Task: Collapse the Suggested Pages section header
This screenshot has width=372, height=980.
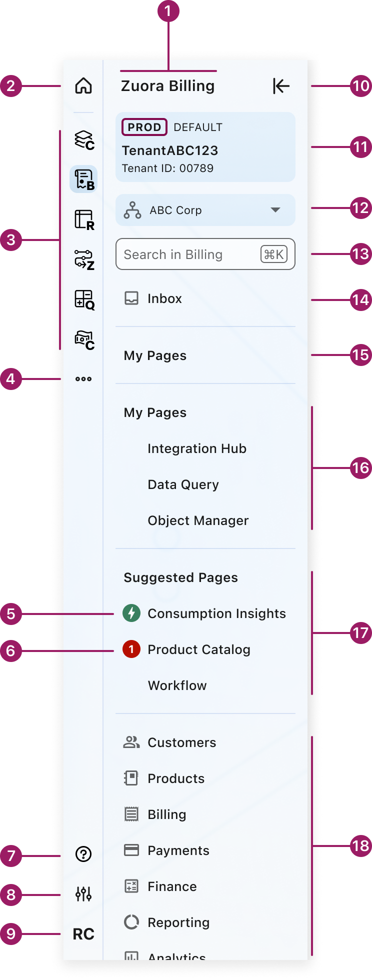Action: (x=180, y=577)
